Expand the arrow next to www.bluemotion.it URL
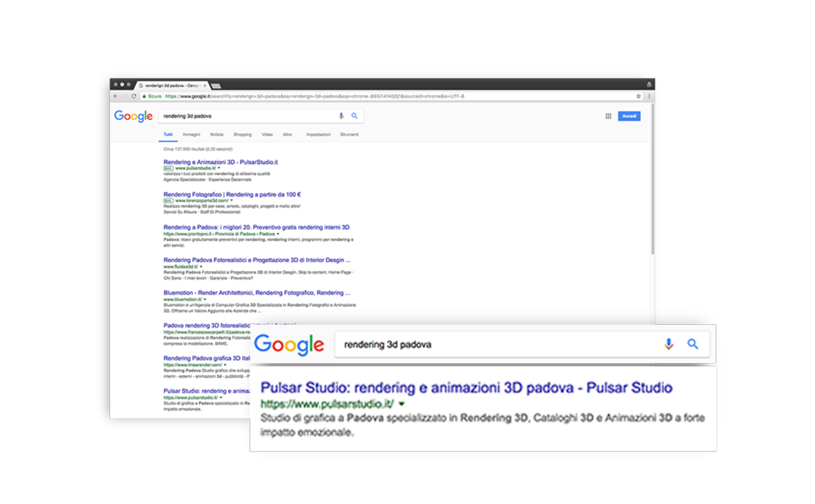 205,299
